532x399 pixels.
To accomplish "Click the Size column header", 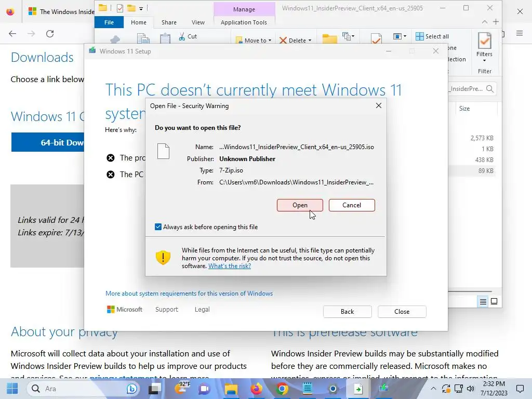I will [x=464, y=109].
